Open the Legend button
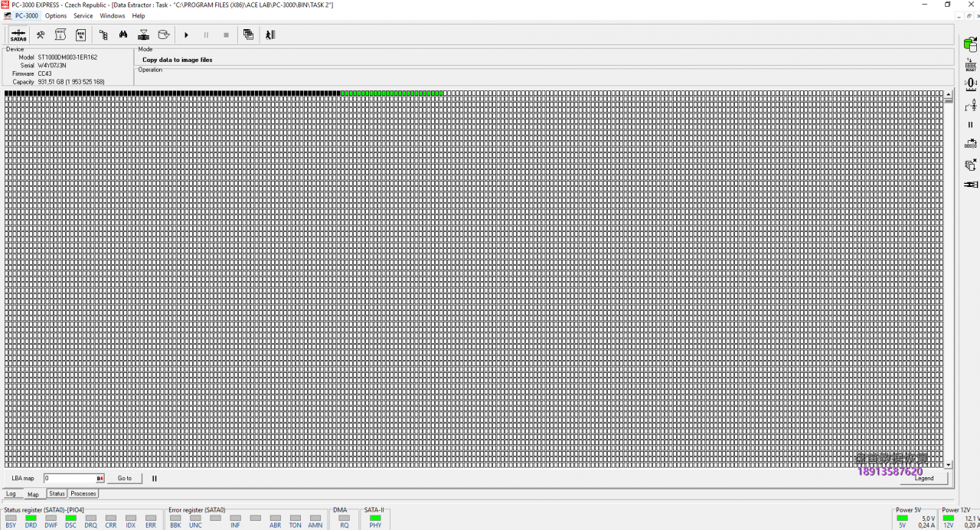980x530 pixels. pos(923,479)
